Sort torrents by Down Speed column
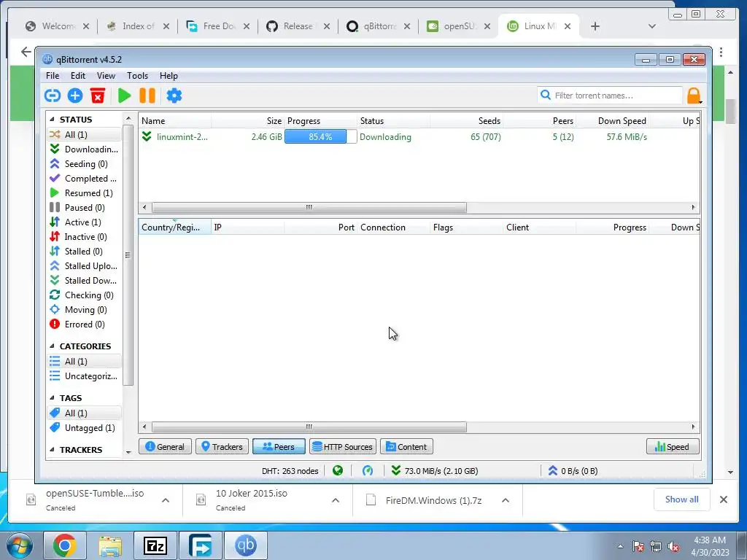This screenshot has height=560, width=747. (x=612, y=121)
